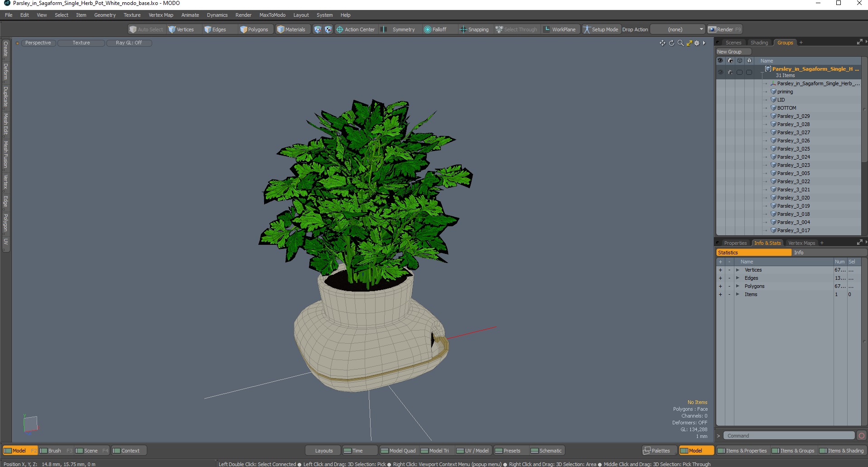This screenshot has height=467, width=868.
Task: Open Action Center options
Action: coord(356,29)
